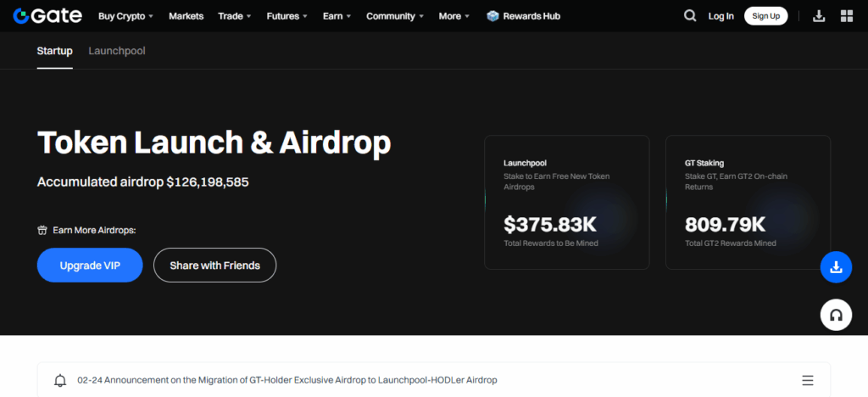Click the blue floating download button

pyautogui.click(x=836, y=267)
